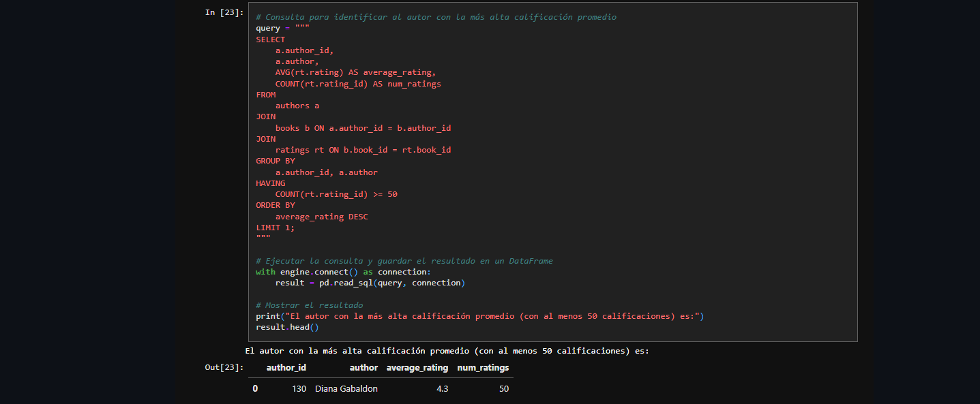Click the num_ratings value 50 cell

(x=503, y=388)
